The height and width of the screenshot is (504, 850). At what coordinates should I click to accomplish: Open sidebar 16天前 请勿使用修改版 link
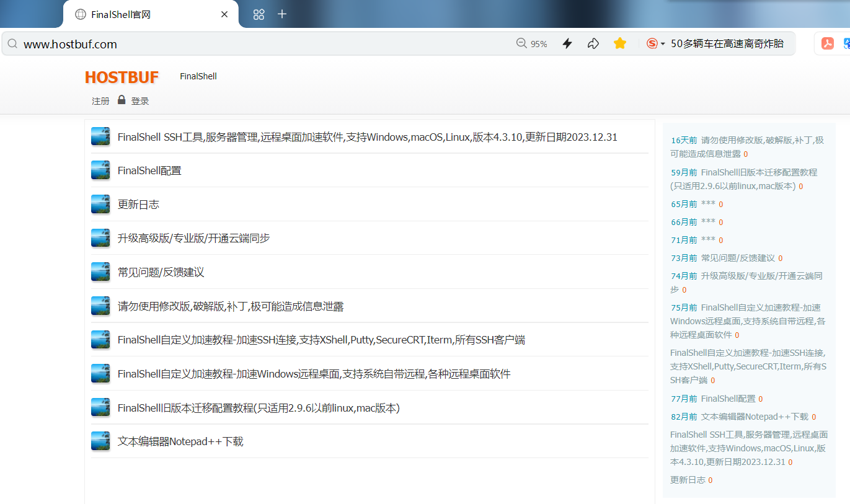[x=747, y=147]
